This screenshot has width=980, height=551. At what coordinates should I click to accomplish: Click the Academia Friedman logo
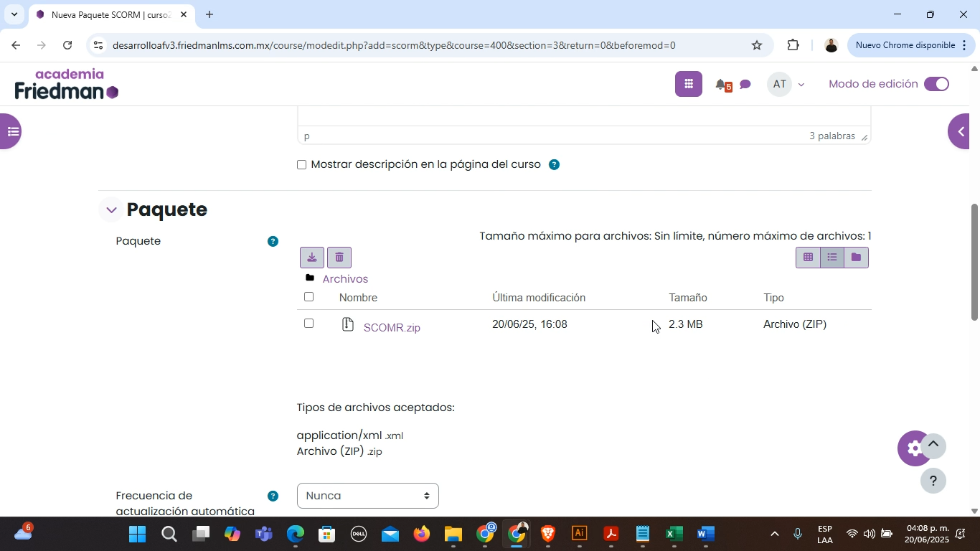[x=67, y=84]
